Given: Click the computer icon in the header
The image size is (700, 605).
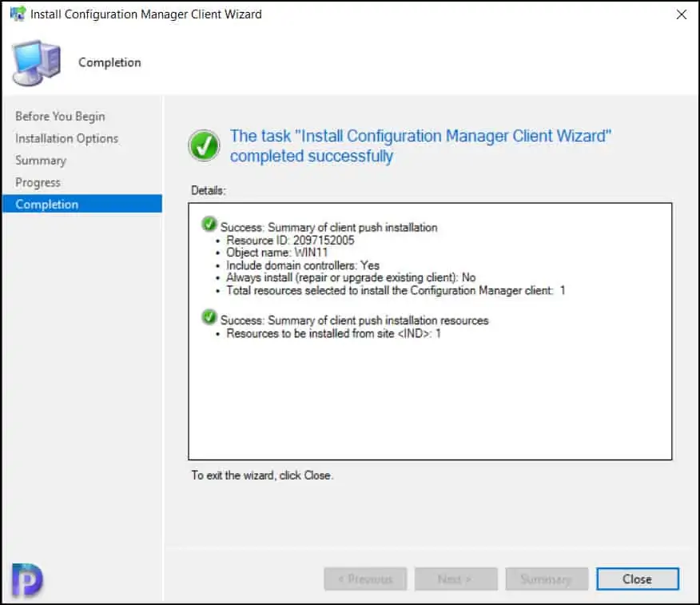Looking at the screenshot, I should 35,64.
